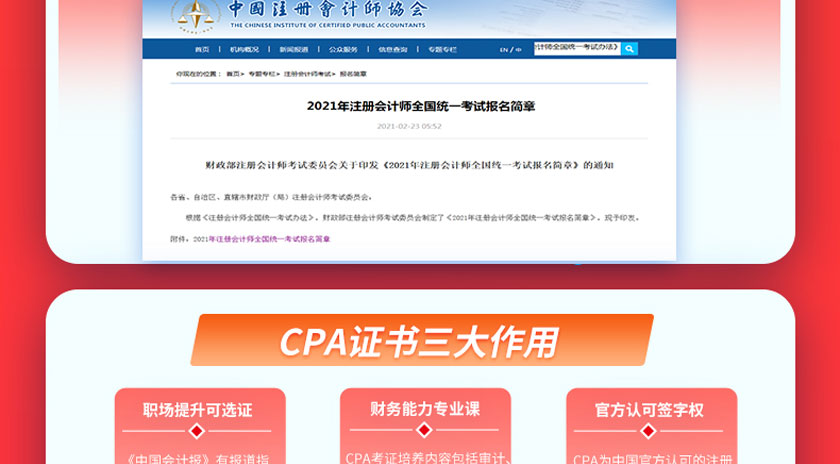Select the 官方认可签字权 card
The image size is (840, 464).
[x=651, y=426]
